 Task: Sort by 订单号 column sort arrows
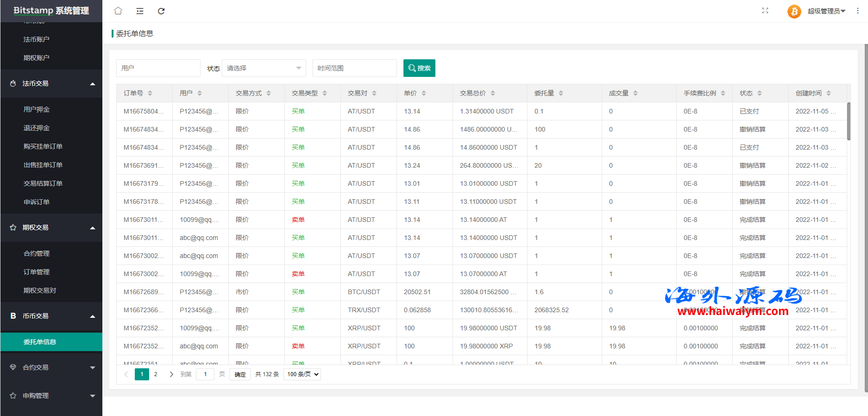pyautogui.click(x=150, y=93)
